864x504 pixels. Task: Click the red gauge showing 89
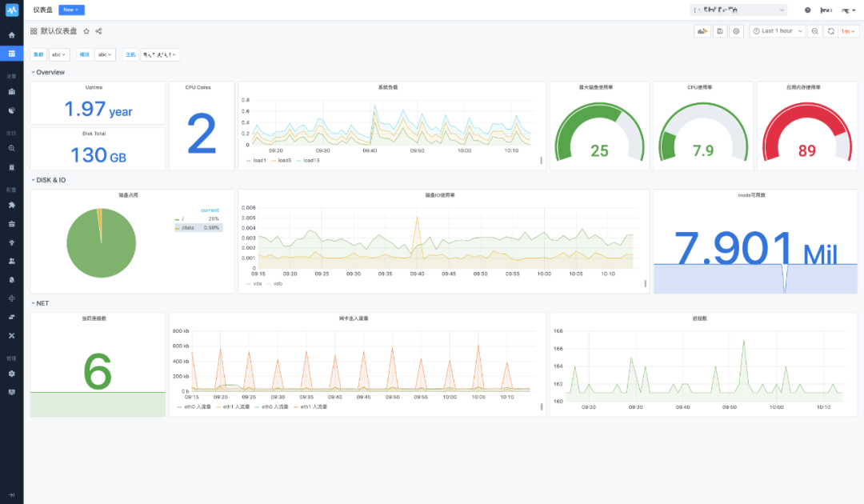pos(807,132)
